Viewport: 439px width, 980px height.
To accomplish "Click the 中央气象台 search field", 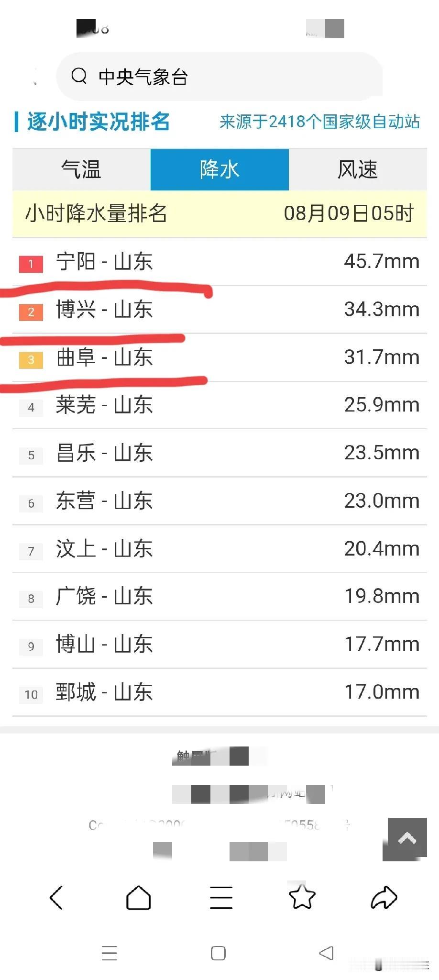I will coord(219,76).
